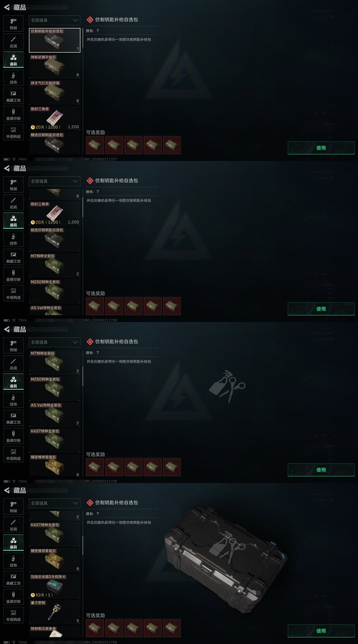Image resolution: width=358 pixels, height=644 pixels.
Task: Click the Wi-Fi icon next to 74ms
Action: 14,159
